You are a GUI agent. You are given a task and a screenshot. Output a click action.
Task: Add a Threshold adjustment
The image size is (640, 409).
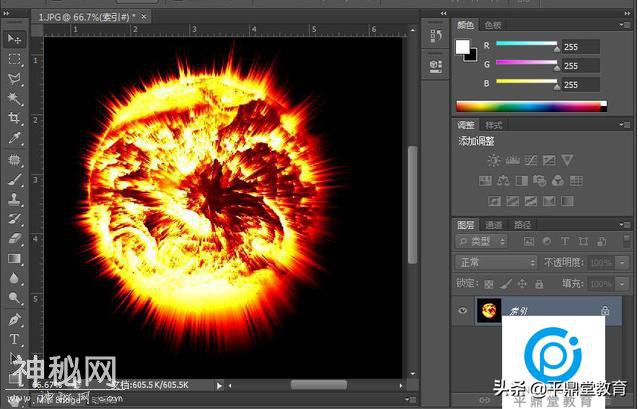[531, 201]
